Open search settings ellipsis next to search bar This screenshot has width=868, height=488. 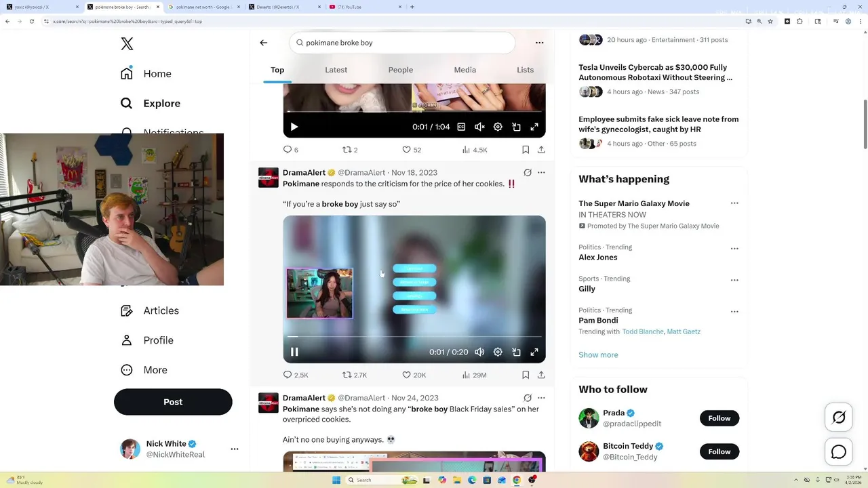pos(540,43)
